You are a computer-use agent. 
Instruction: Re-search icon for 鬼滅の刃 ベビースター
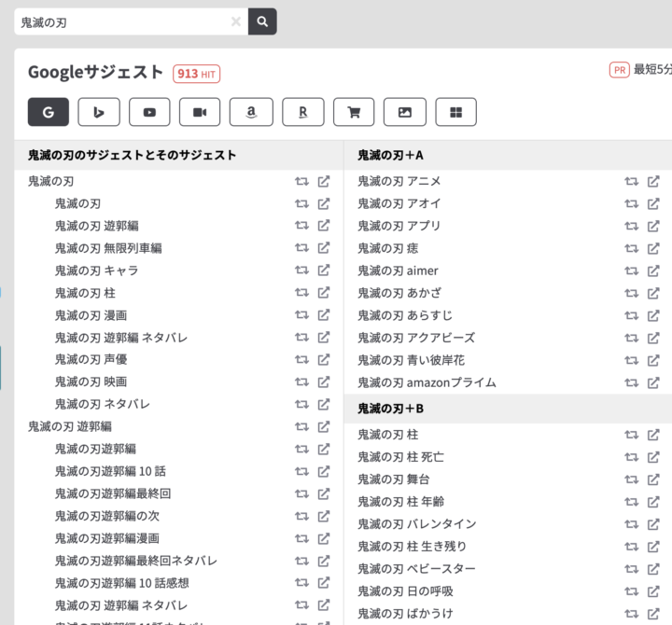[x=631, y=569]
